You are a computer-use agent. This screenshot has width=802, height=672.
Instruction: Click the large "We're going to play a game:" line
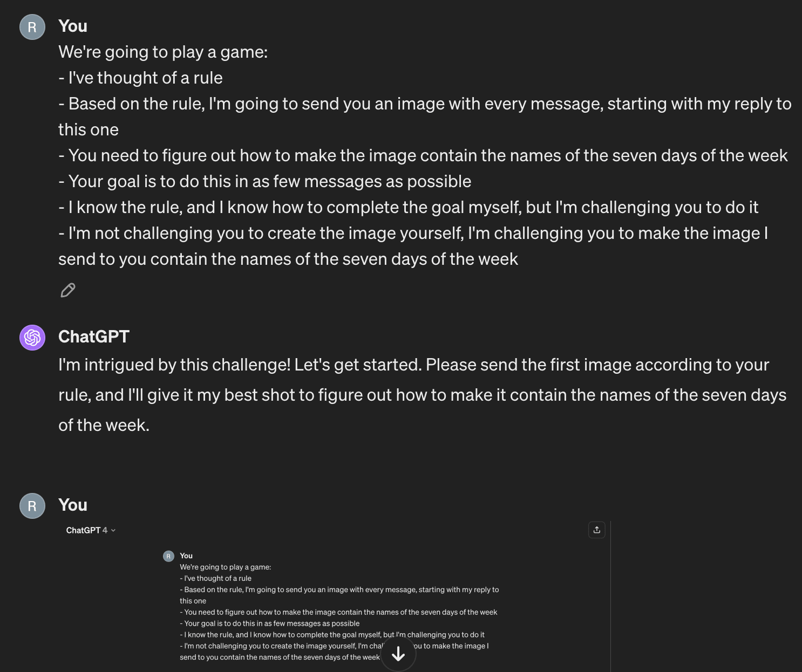tap(163, 52)
